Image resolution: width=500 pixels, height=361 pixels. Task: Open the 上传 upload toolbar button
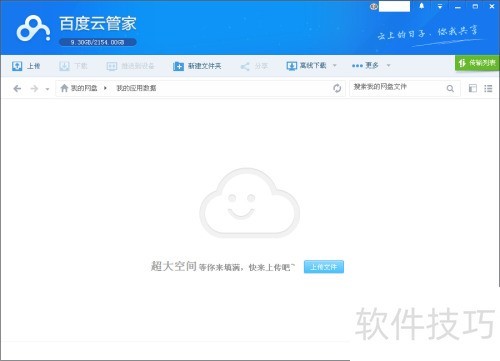coord(26,66)
